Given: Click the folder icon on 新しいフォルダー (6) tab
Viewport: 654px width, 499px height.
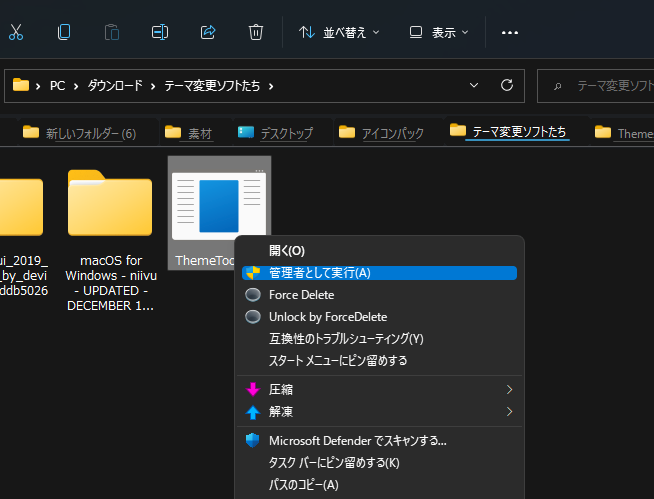Looking at the screenshot, I should [31, 132].
